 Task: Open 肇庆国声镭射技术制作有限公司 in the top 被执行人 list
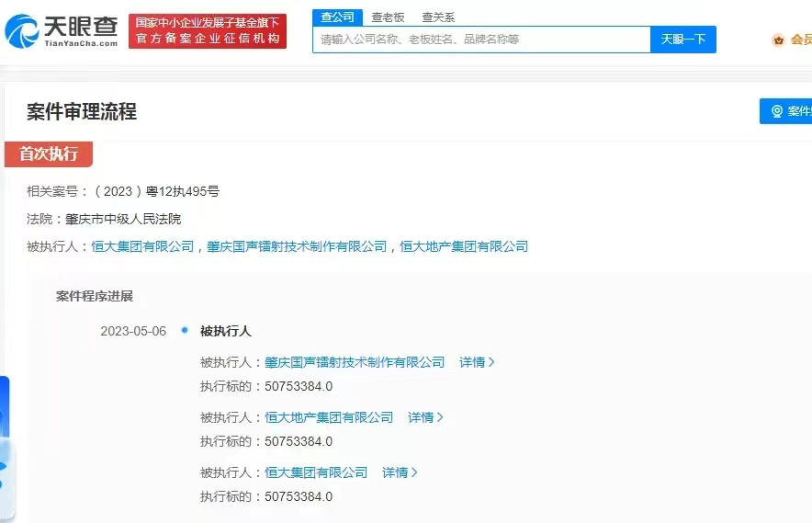tap(297, 246)
